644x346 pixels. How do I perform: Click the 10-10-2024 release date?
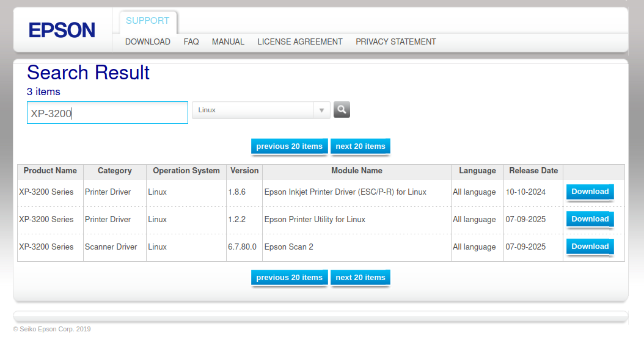pyautogui.click(x=525, y=192)
